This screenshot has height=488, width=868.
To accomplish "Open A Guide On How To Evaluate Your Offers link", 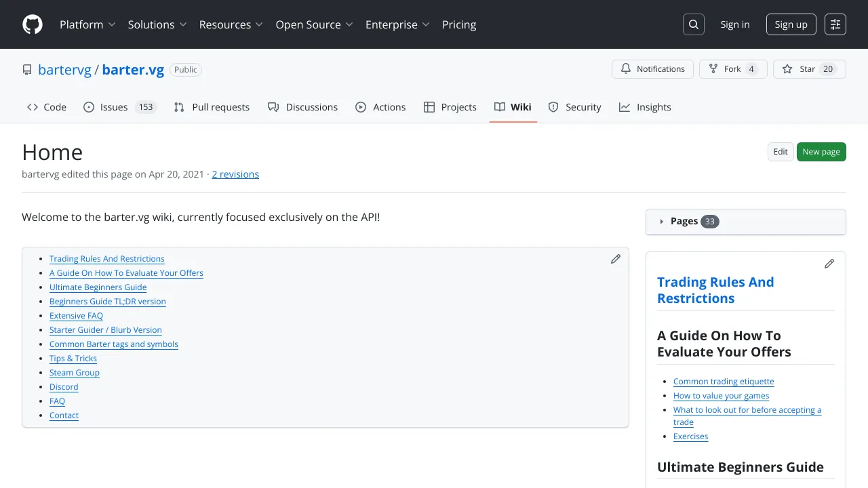I will coord(126,273).
